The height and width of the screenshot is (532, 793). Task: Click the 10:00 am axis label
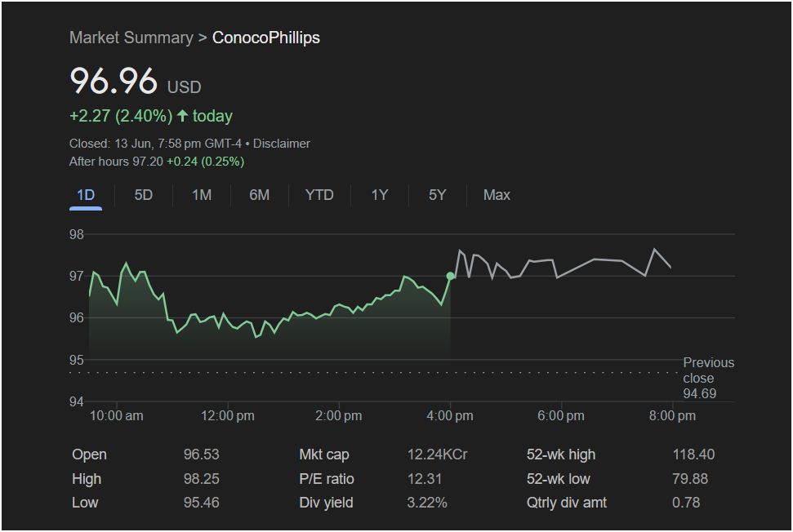coord(116,416)
